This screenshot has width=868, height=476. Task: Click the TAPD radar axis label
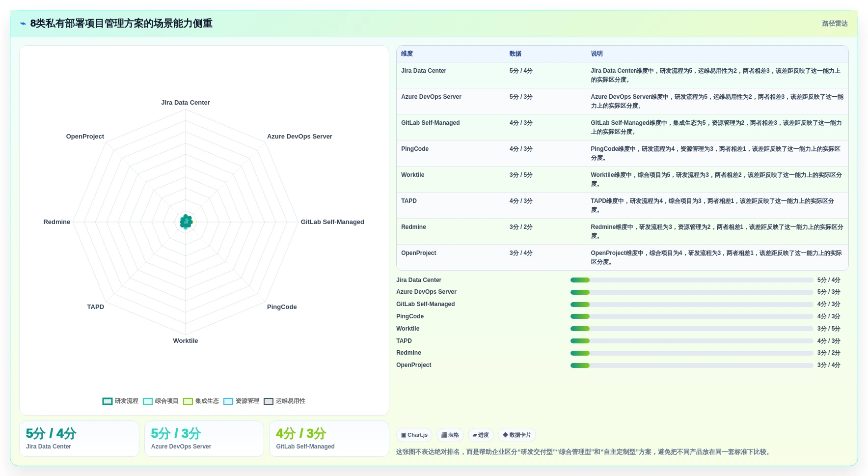(x=96, y=307)
